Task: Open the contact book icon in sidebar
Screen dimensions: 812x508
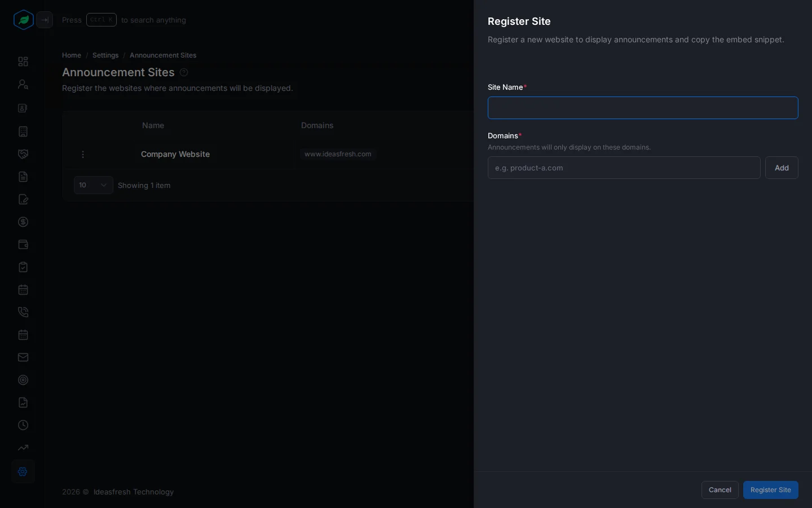Action: 23,108
